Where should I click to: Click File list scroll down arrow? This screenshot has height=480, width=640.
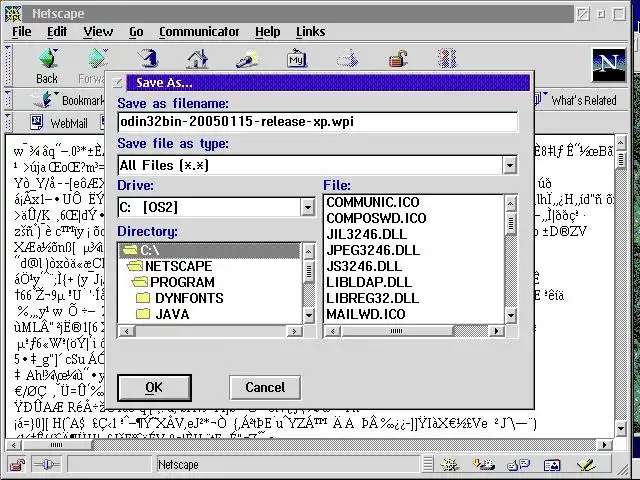pos(511,315)
